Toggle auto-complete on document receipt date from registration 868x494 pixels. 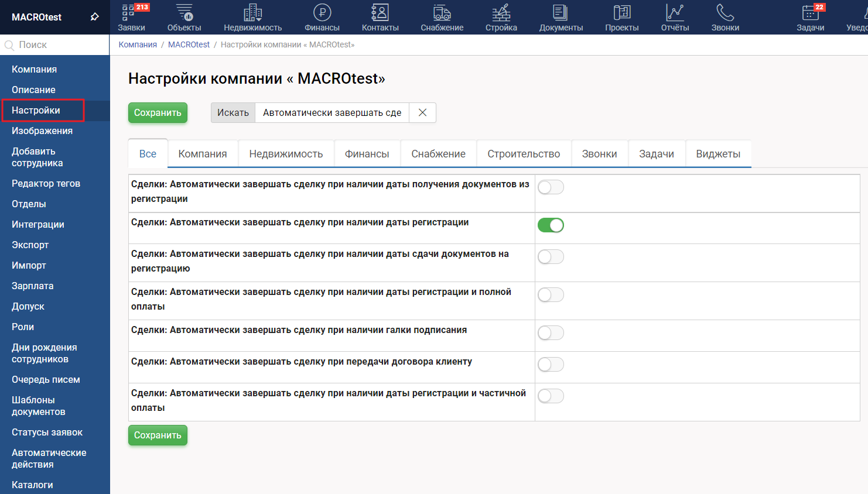(551, 187)
